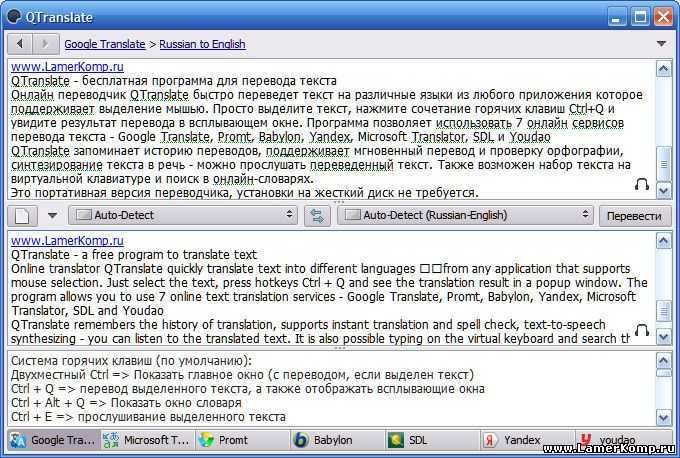Click scroll up arrow in source text pane
The width and height of the screenshot is (680, 458).
pos(664,69)
